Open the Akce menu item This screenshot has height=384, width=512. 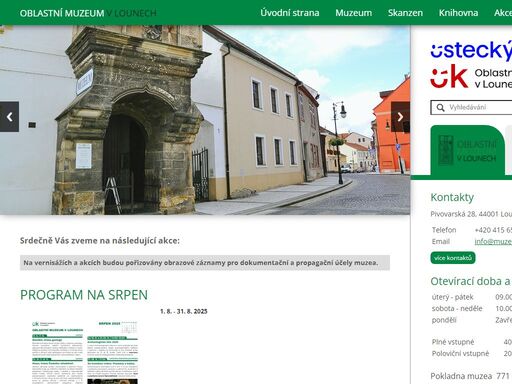503,13
